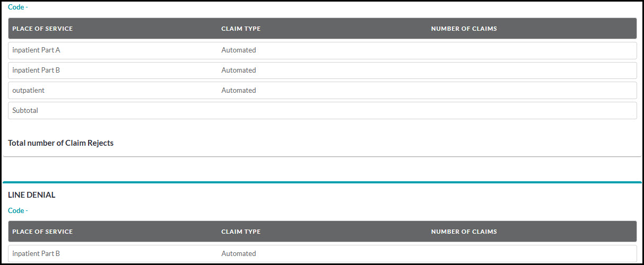This screenshot has width=644, height=265.
Task: Click the Total number of Claim Rejects text
Action: [x=61, y=143]
